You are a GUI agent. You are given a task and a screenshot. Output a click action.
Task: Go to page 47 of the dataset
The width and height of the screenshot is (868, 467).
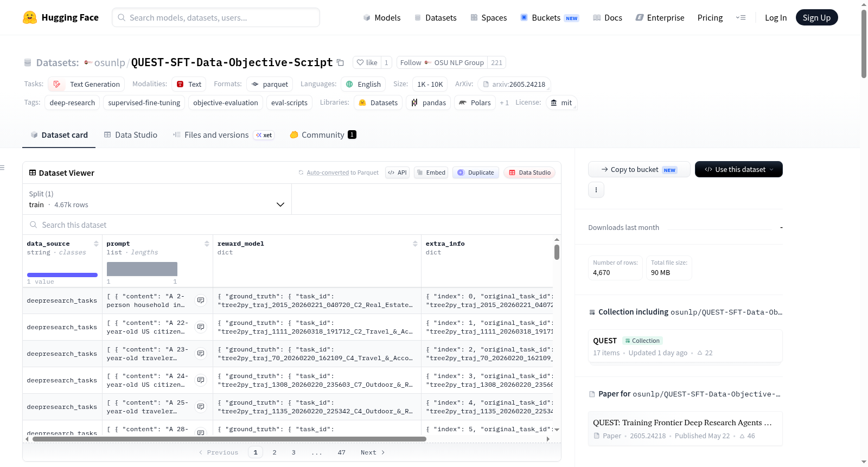(x=341, y=452)
